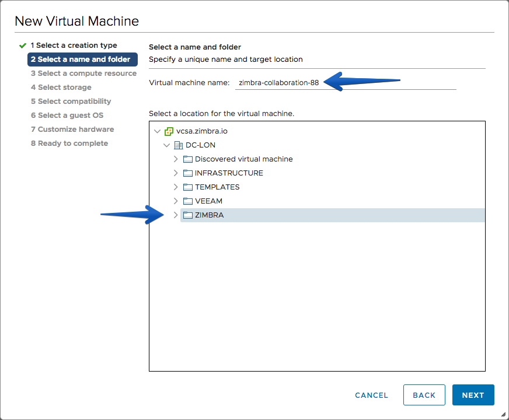Viewport: 509px width, 420px height.
Task: Expand the VEEAM folder chevron
Action: point(176,201)
